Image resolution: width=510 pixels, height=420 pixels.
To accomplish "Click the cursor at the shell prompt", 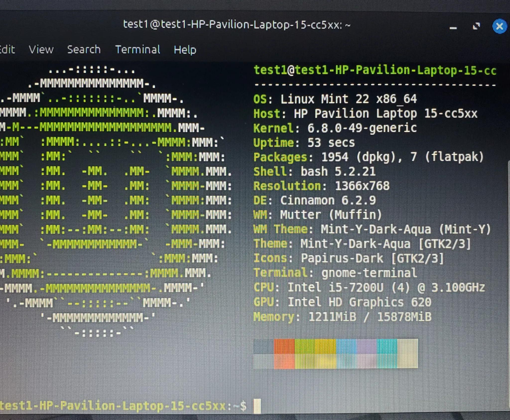I will (257, 406).
